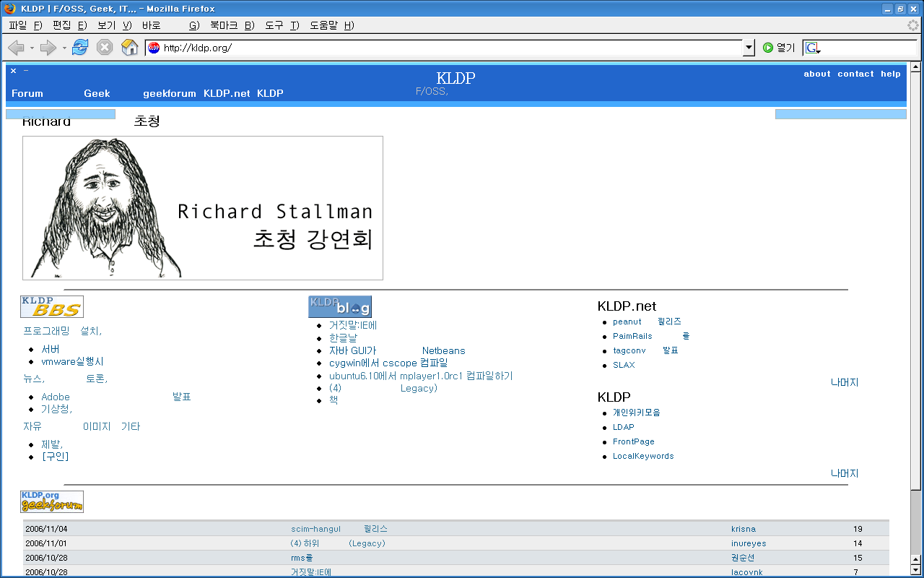Open the 도움말 menu
The image size is (924, 578).
pyautogui.click(x=331, y=25)
